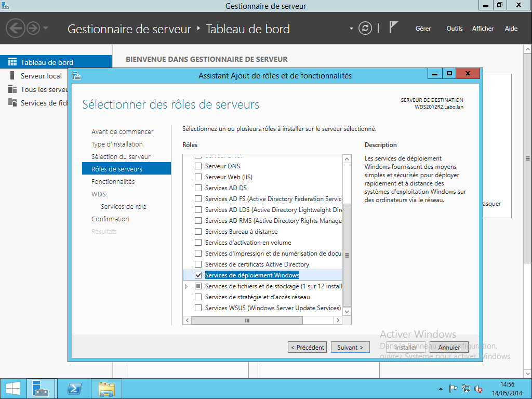The image size is (532, 399).
Task: Select Tableau de bord in the sidebar
Action: 56,62
